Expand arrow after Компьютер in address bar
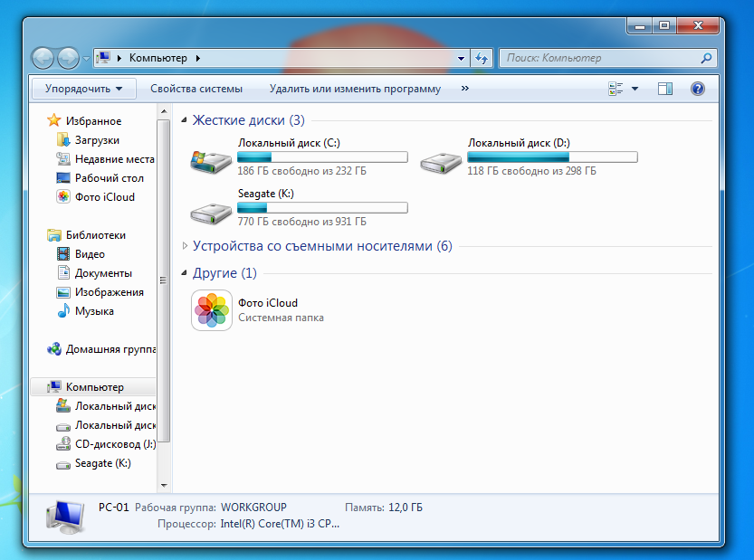 click(197, 58)
